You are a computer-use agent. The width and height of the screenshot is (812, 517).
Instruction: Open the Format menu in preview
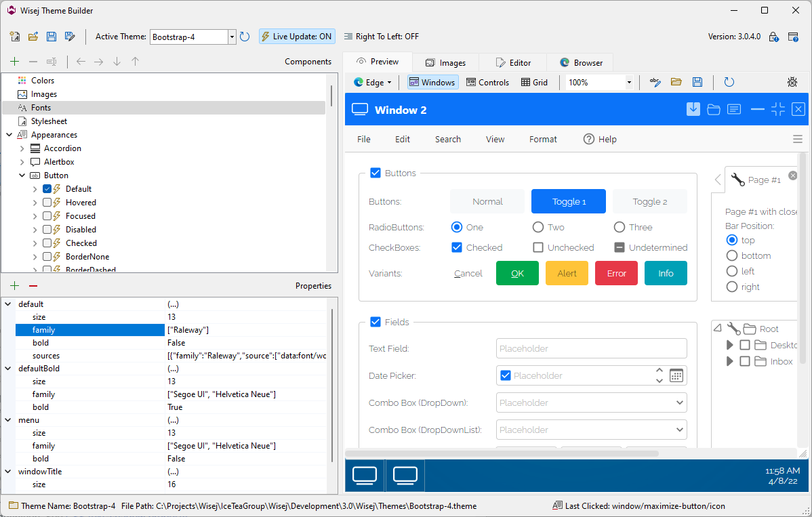543,139
